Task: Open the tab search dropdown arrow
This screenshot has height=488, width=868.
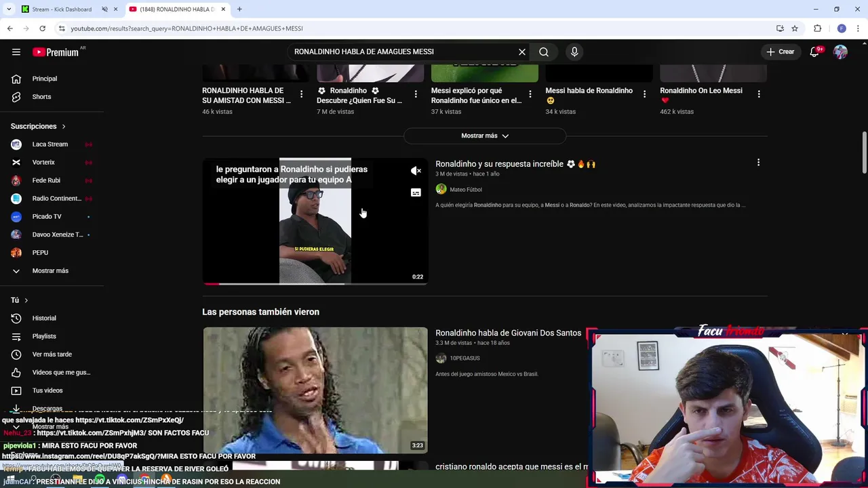Action: [x=7, y=9]
